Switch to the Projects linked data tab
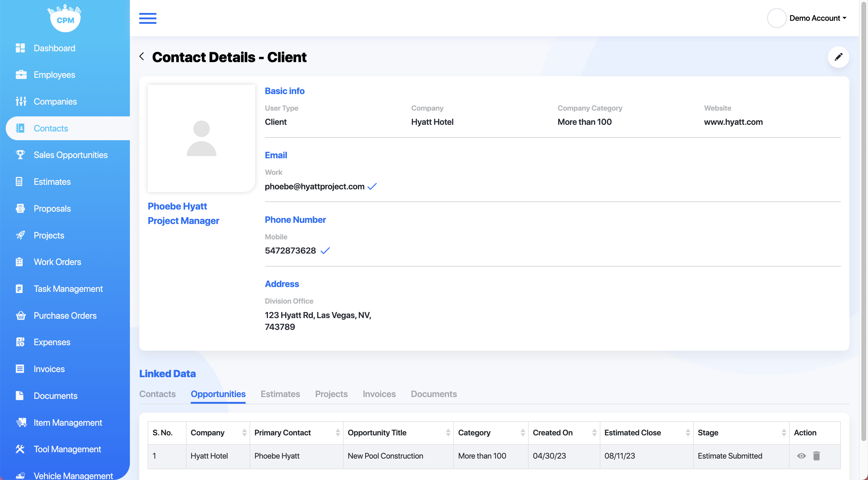This screenshot has width=868, height=480. pyautogui.click(x=331, y=394)
